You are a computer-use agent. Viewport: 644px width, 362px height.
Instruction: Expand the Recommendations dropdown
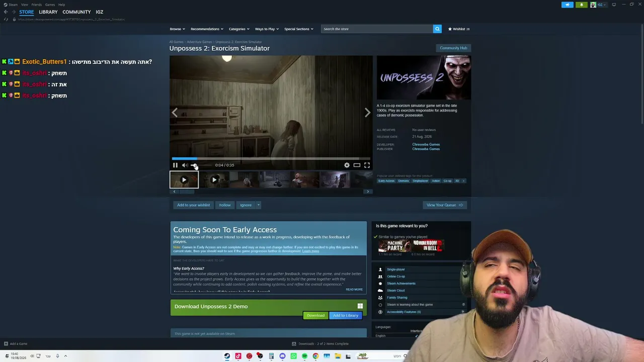207,29
